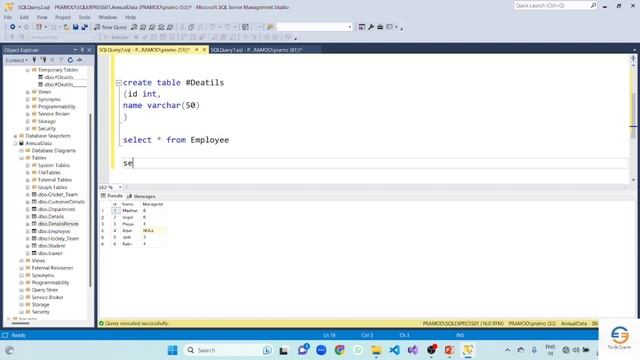Open Visual Studio Code from the taskbar
Image resolution: width=640 pixels, height=360 pixels.
coord(394,350)
